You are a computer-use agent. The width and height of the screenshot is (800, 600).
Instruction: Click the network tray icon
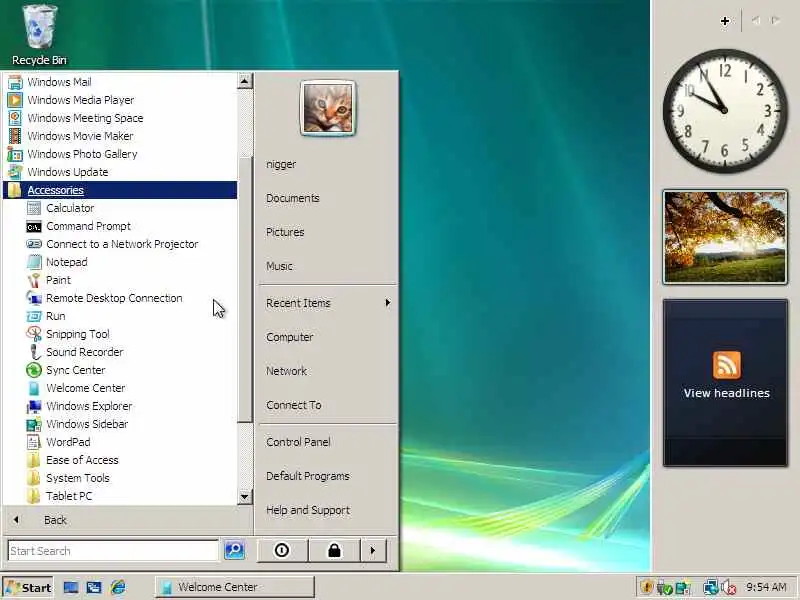tap(710, 588)
